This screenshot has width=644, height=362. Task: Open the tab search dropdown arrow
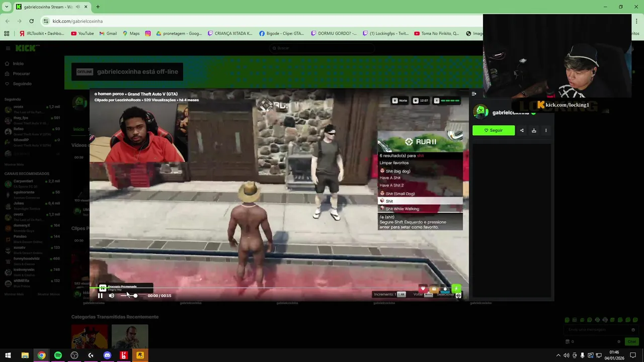pyautogui.click(x=7, y=7)
